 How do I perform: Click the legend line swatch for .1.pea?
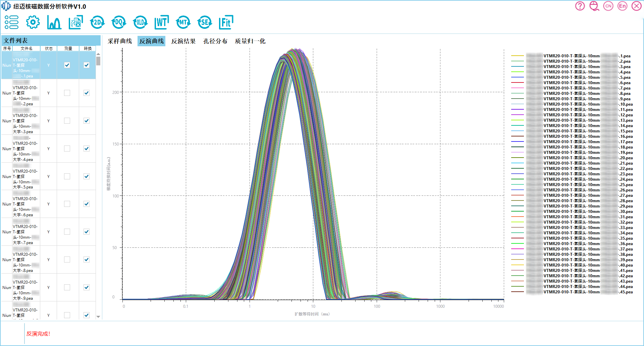tap(517, 56)
